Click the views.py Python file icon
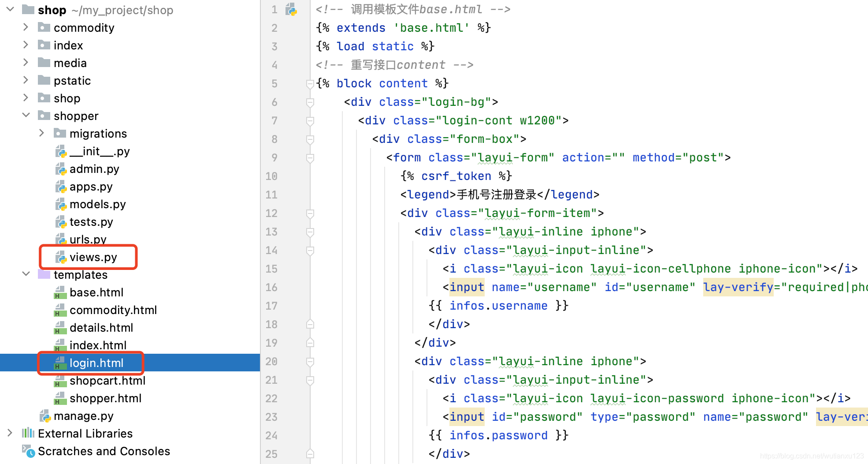 [x=61, y=257]
